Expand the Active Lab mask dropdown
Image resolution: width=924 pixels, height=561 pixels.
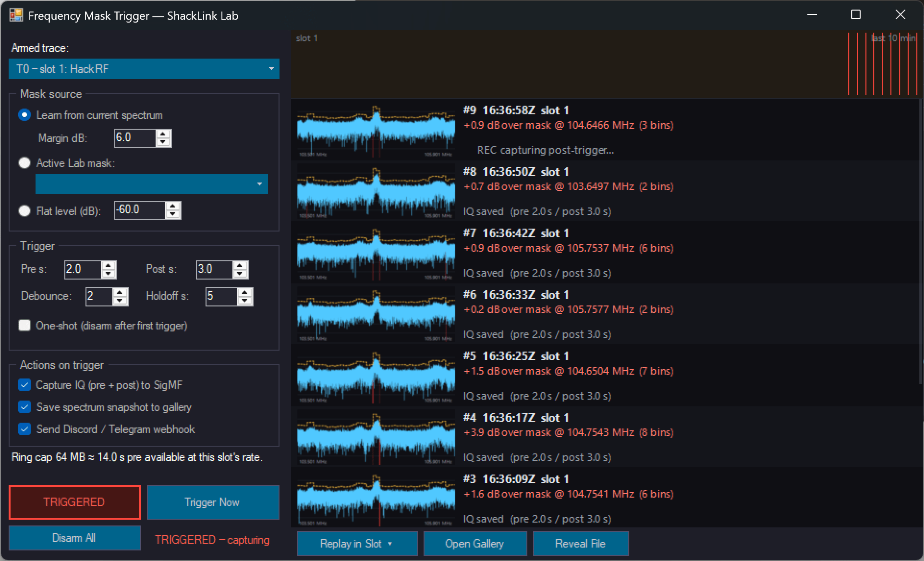pyautogui.click(x=151, y=184)
